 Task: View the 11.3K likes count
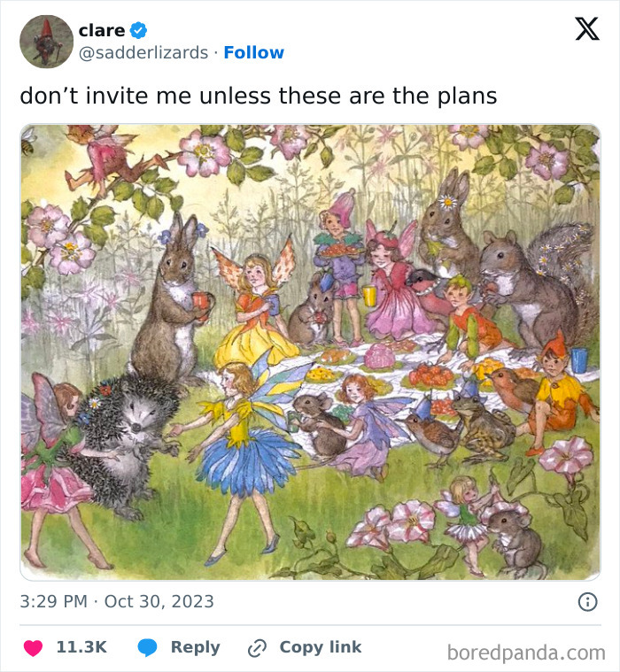click(81, 647)
